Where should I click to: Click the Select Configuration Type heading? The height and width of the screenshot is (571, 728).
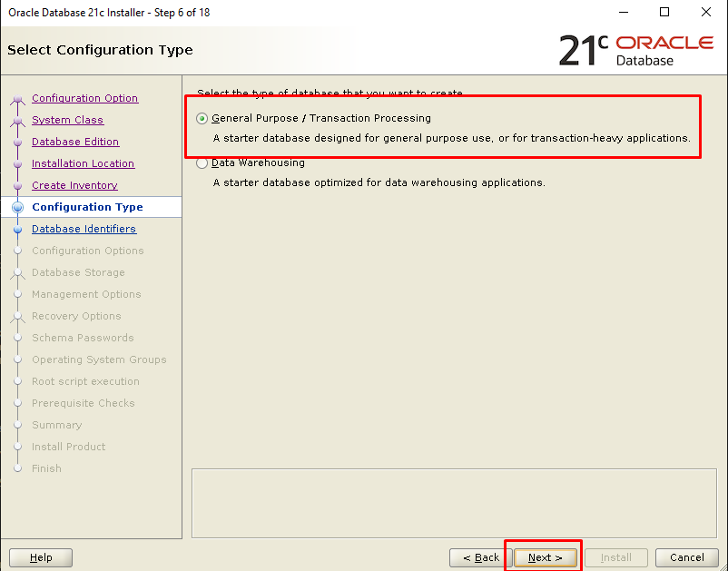100,50
